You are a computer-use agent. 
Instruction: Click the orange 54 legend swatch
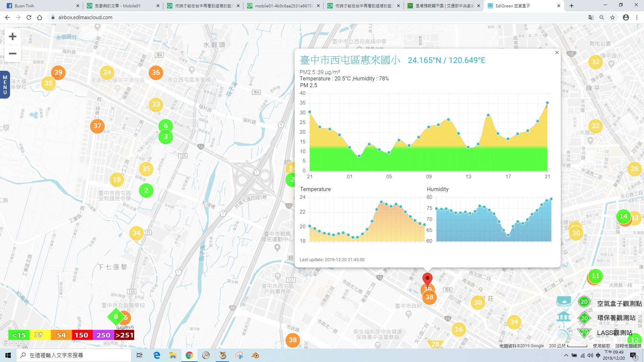click(x=61, y=335)
